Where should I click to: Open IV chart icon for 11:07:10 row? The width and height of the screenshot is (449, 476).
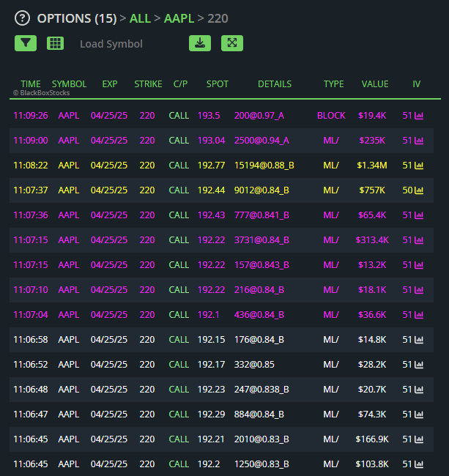coord(419,290)
